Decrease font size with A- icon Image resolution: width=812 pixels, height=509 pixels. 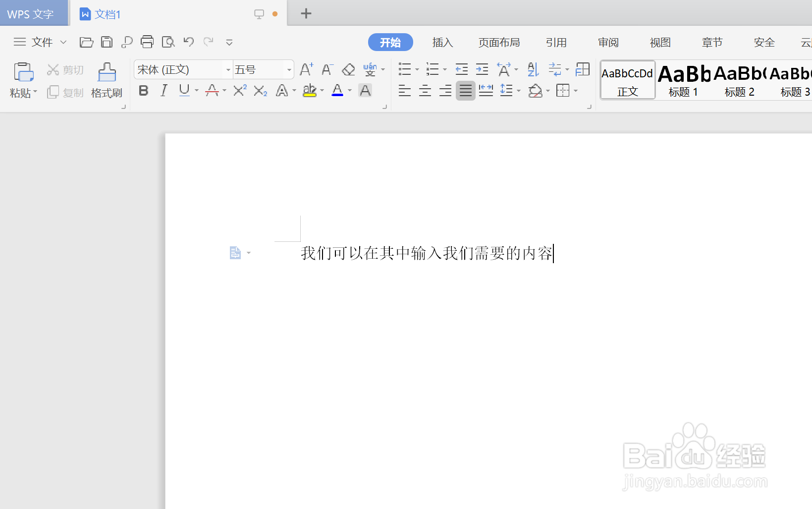(327, 69)
